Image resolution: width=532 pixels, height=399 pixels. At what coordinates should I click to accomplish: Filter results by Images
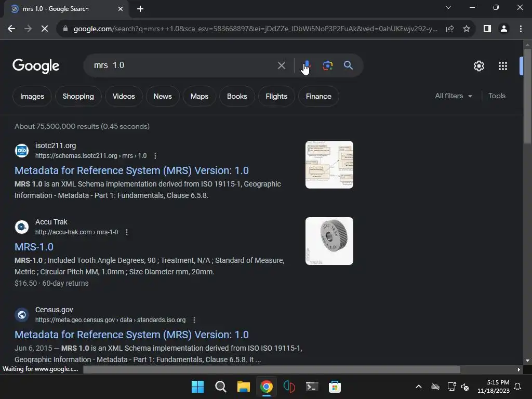click(x=32, y=96)
